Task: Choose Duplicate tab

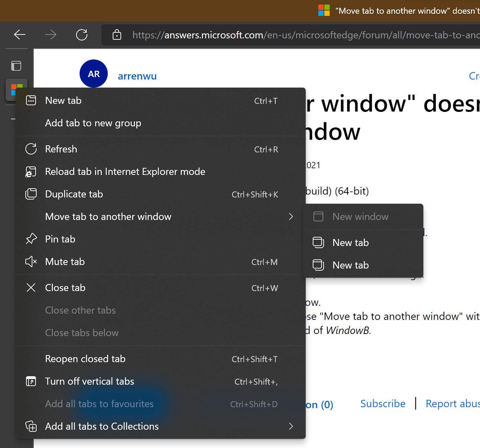Action: pyautogui.click(x=161, y=194)
